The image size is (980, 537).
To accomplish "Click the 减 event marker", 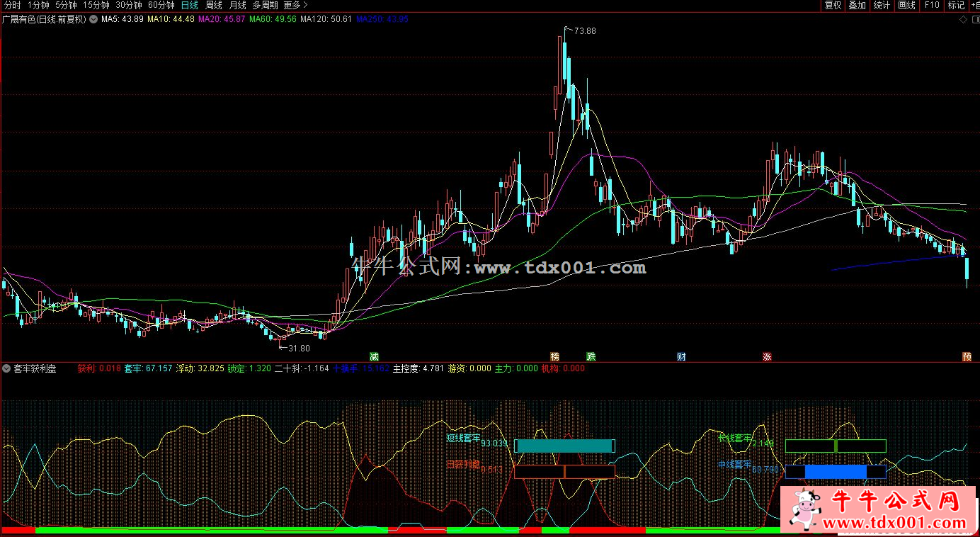I will [375, 356].
